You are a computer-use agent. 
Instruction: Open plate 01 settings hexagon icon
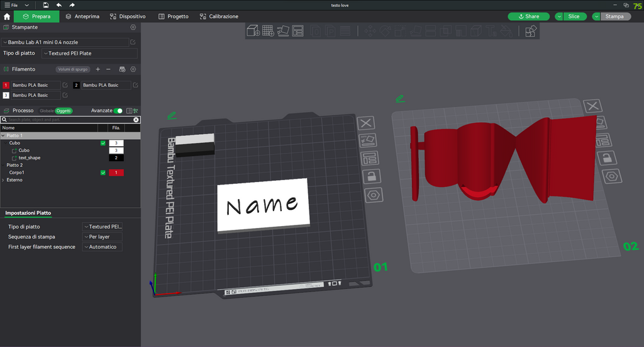pyautogui.click(x=374, y=195)
